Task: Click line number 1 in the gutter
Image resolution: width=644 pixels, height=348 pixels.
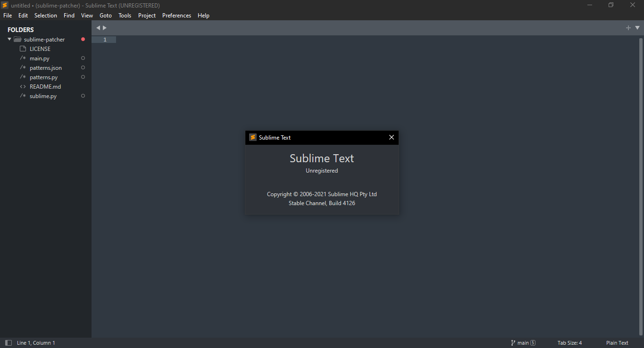Action: [105, 40]
